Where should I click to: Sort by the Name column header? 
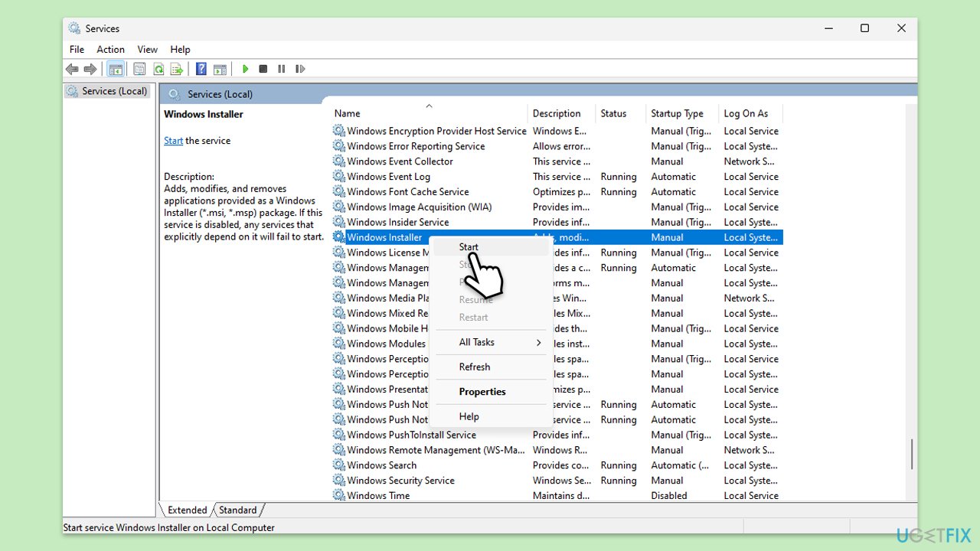(x=429, y=113)
